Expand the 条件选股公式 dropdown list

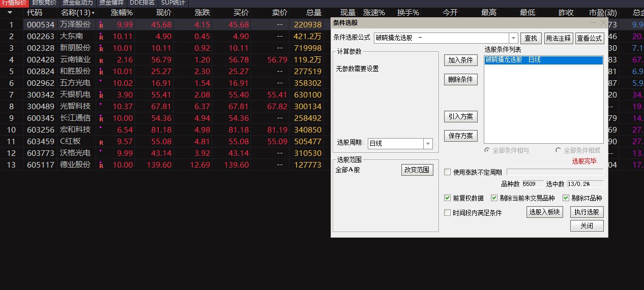(513, 38)
